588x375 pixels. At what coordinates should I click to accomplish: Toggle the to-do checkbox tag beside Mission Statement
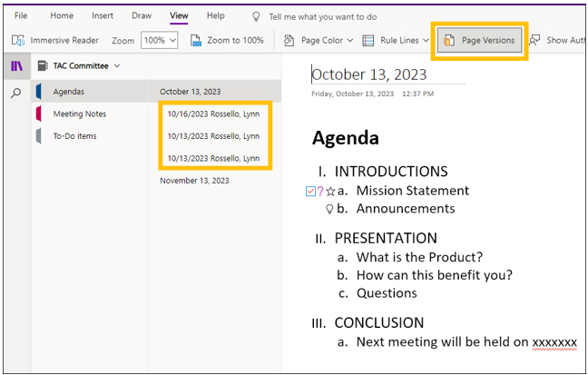(311, 191)
